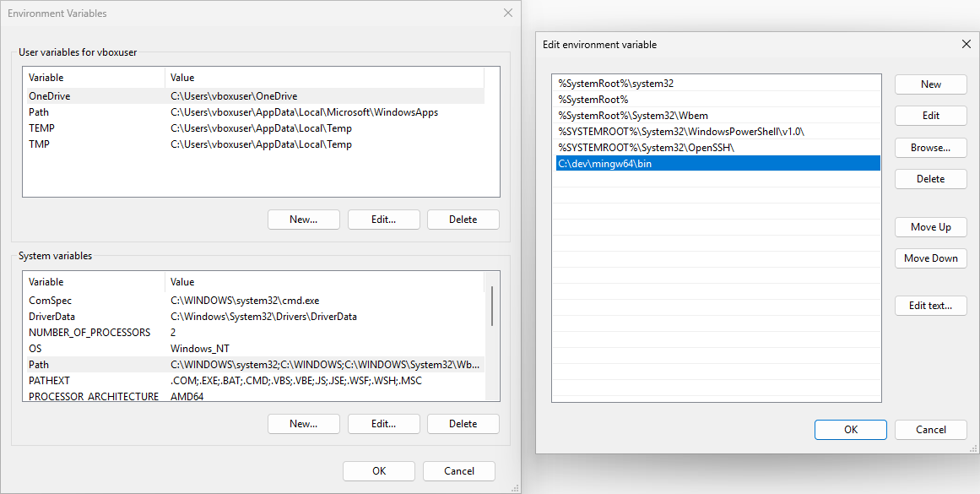This screenshot has height=494, width=980.
Task: Click New in Edit environment variable dialog
Action: pos(930,84)
